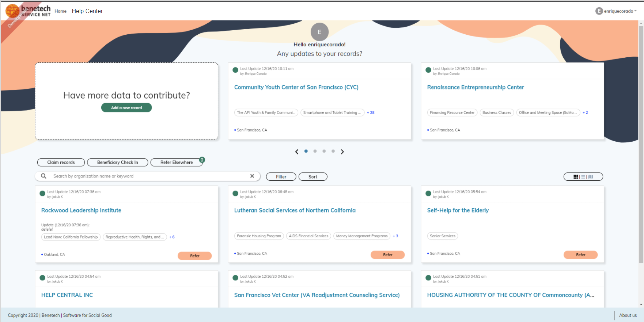Open Community Youth Center of San Francisco record
Viewport: 644px width, 322px height.
pos(296,87)
